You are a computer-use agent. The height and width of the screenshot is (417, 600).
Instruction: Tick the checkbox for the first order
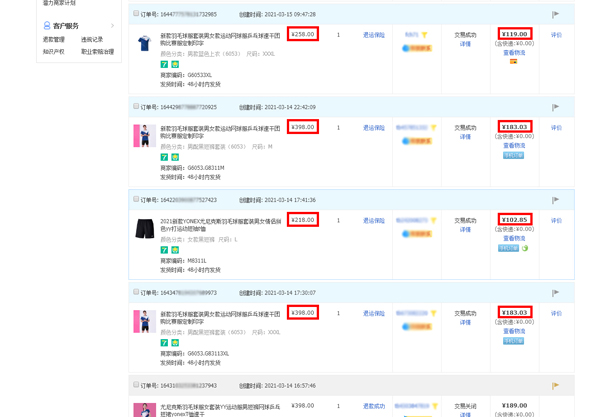136,14
